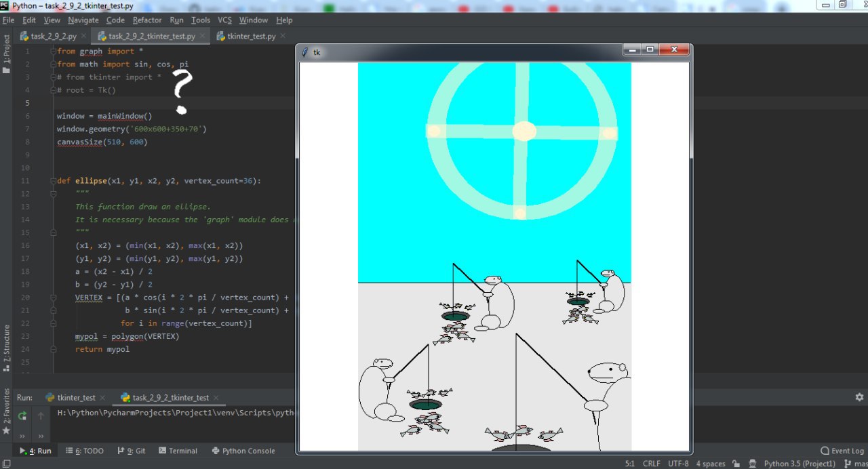Open the Python Console tool window
The image size is (868, 469).
click(243, 451)
